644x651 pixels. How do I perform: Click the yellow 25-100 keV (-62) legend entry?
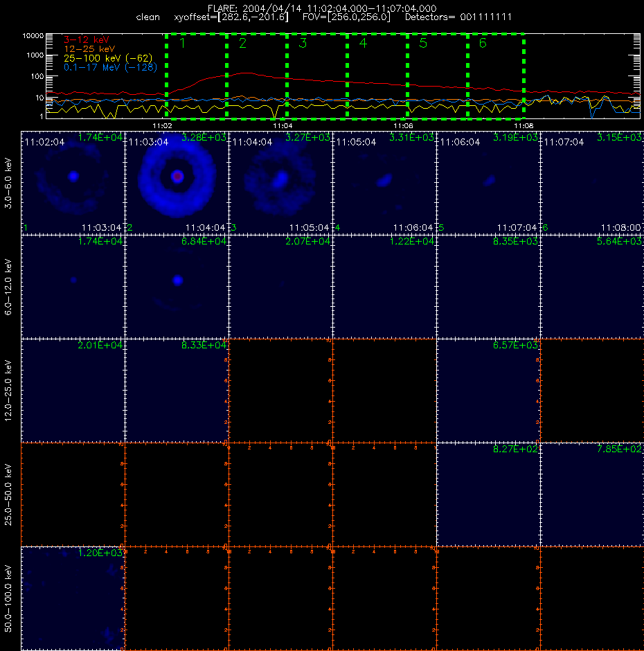108,58
